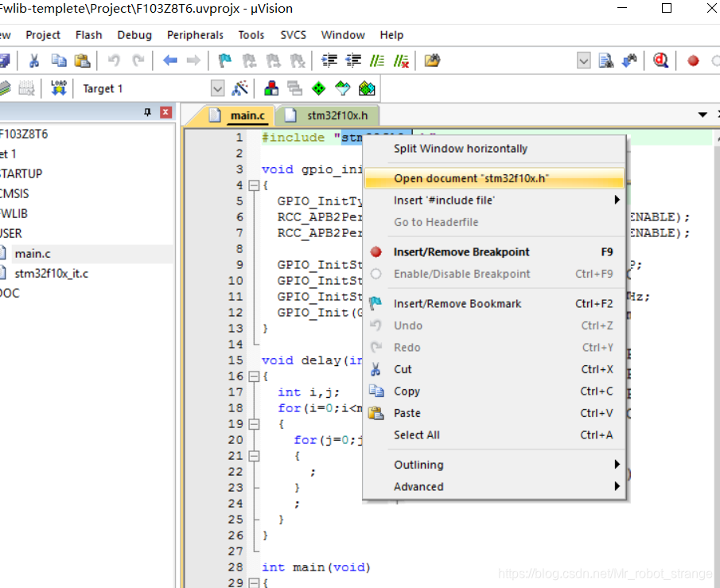This screenshot has width=720, height=588.
Task: Open the SVCS menu
Action: point(294,35)
